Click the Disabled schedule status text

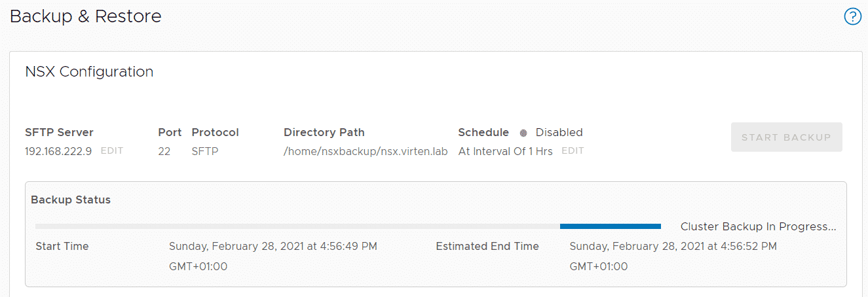click(559, 132)
